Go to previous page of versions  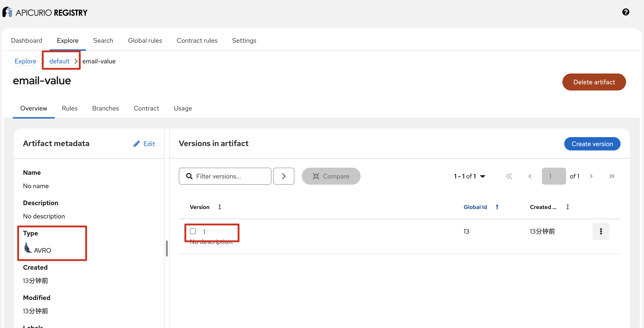pyautogui.click(x=530, y=176)
